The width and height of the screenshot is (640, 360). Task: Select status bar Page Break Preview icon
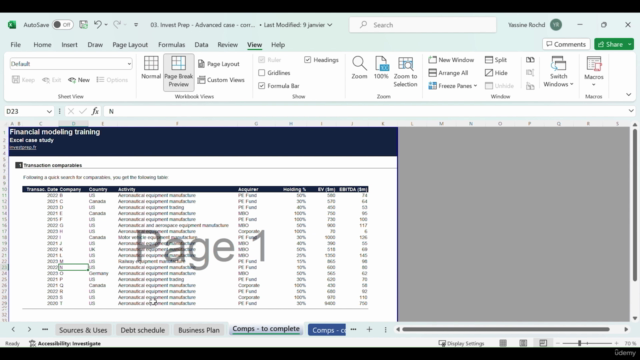(x=543, y=343)
